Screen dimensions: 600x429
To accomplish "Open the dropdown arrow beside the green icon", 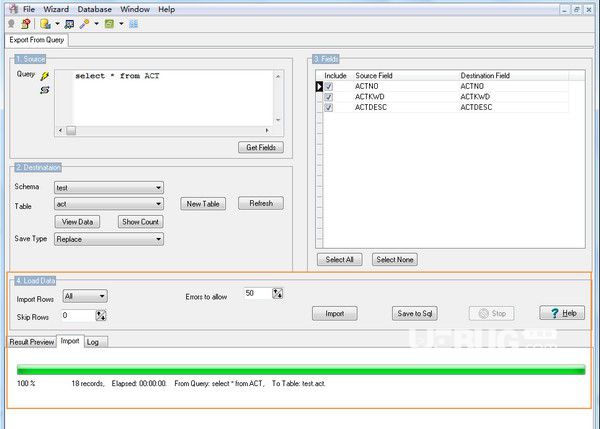I will [121, 24].
